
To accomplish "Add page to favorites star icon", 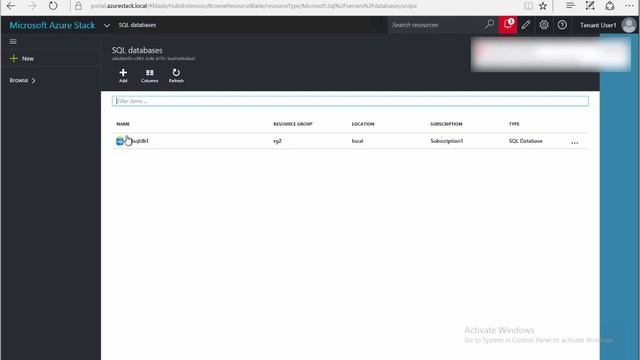I will point(543,6).
